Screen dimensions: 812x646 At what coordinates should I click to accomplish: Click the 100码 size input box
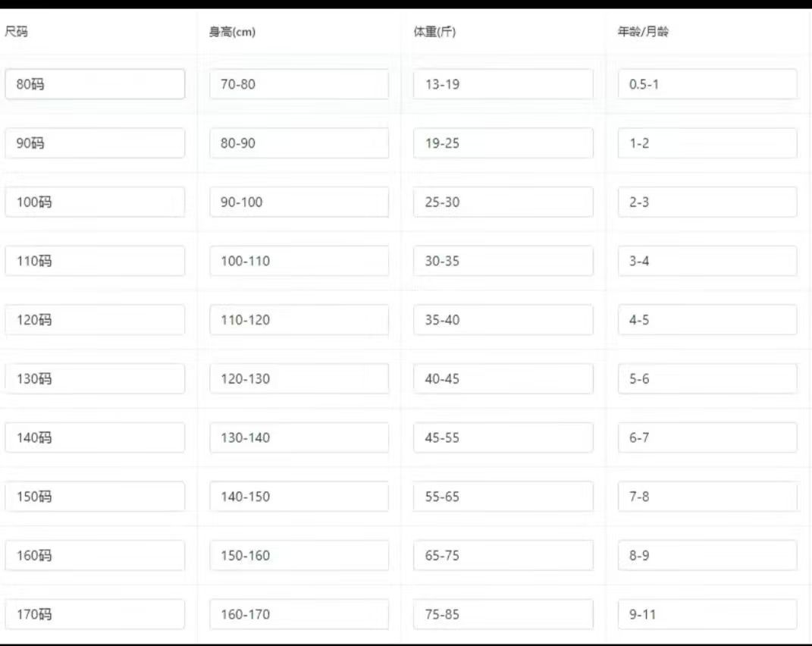pos(95,202)
